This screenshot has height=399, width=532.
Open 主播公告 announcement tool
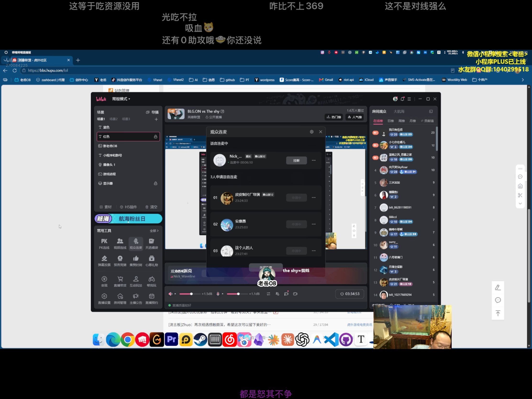point(136,299)
